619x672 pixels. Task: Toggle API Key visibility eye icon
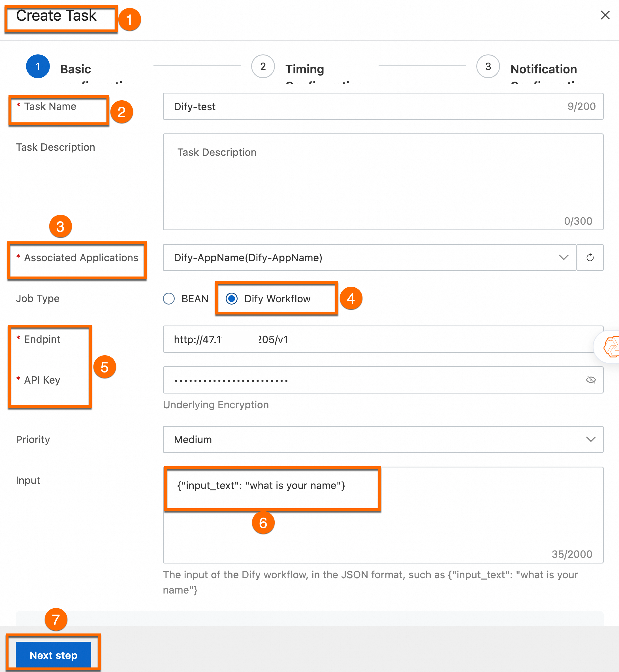tap(590, 380)
